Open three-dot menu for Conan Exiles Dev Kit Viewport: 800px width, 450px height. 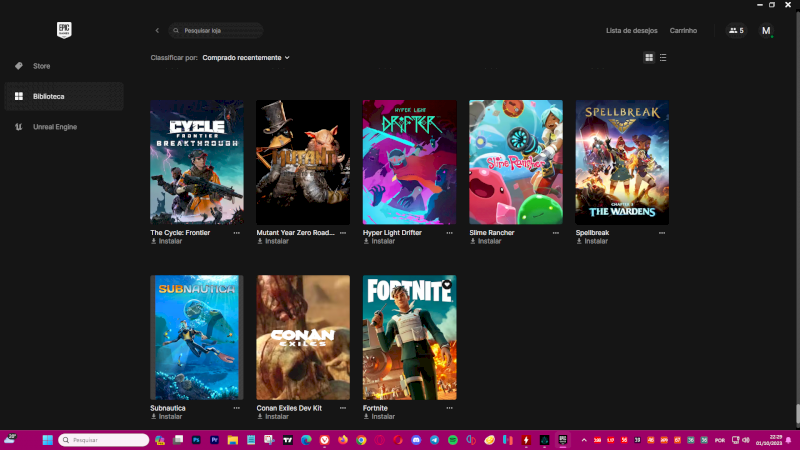pos(343,408)
